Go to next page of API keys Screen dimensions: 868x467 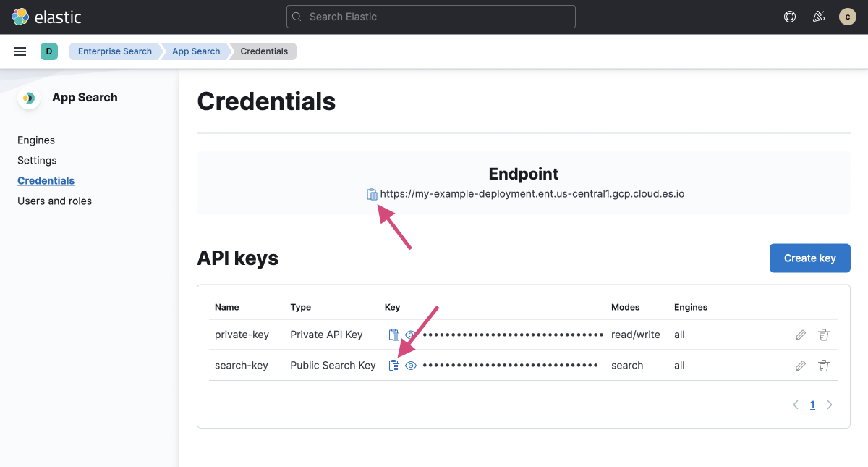pos(830,405)
